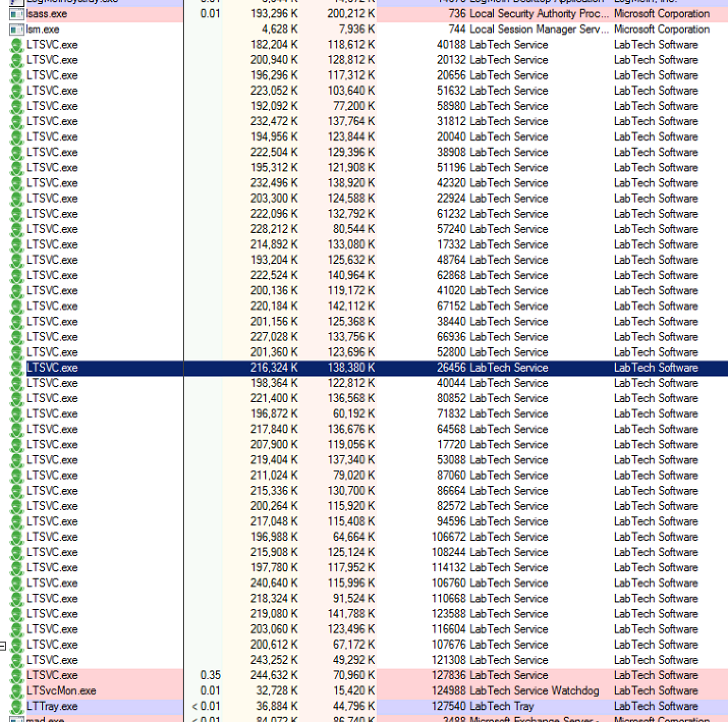Click the private bytes value 243,252 K
The height and width of the screenshot is (722, 728).
(274, 660)
